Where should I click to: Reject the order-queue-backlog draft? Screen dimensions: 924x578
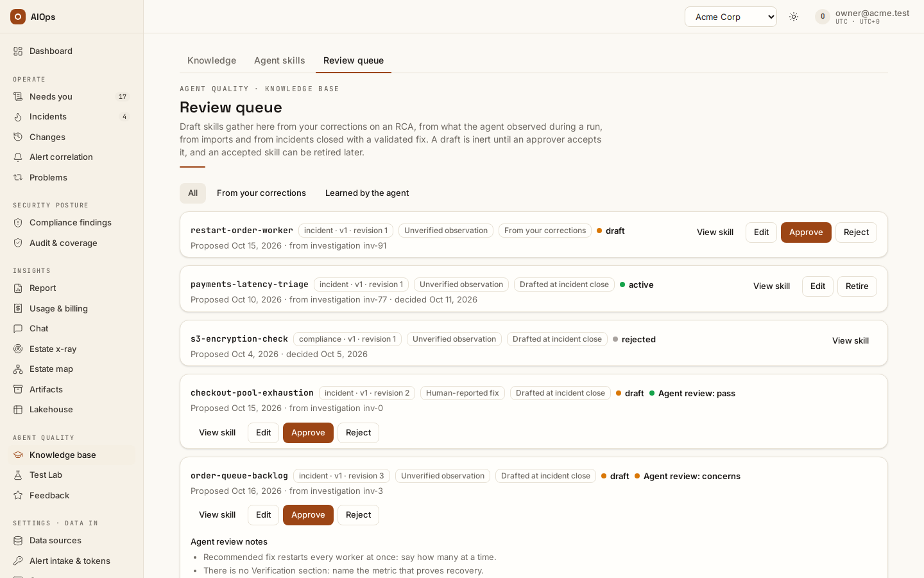[x=358, y=515]
